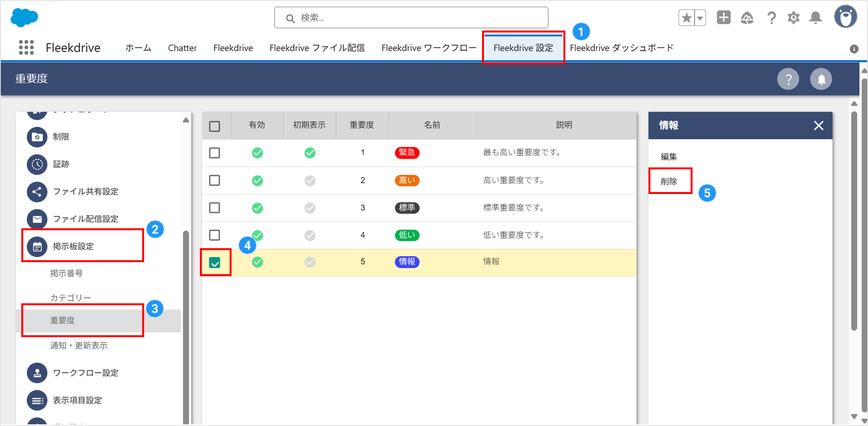868x426 pixels.
Task: Click the page scrollbar down arrow
Action: click(x=864, y=421)
